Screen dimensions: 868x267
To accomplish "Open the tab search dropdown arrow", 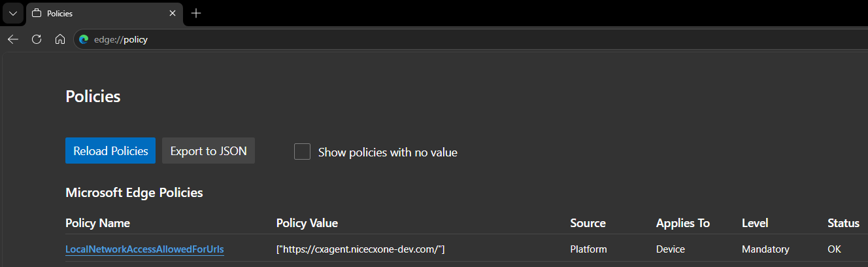I will (12, 13).
